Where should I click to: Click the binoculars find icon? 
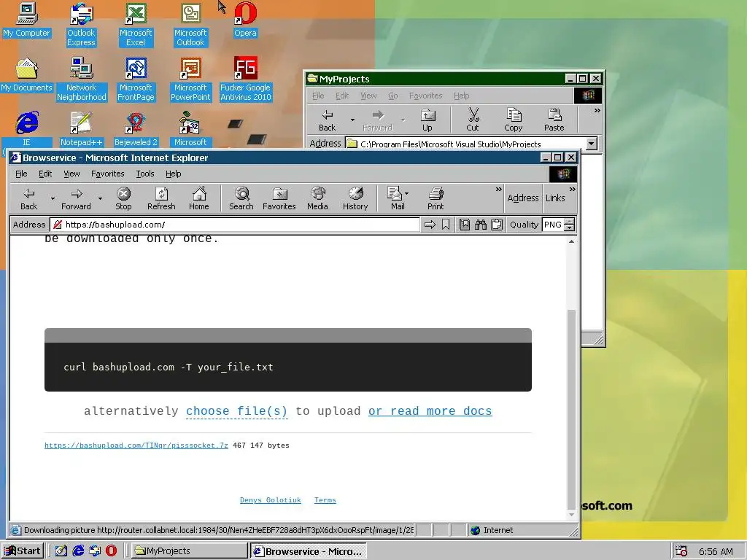click(x=480, y=225)
